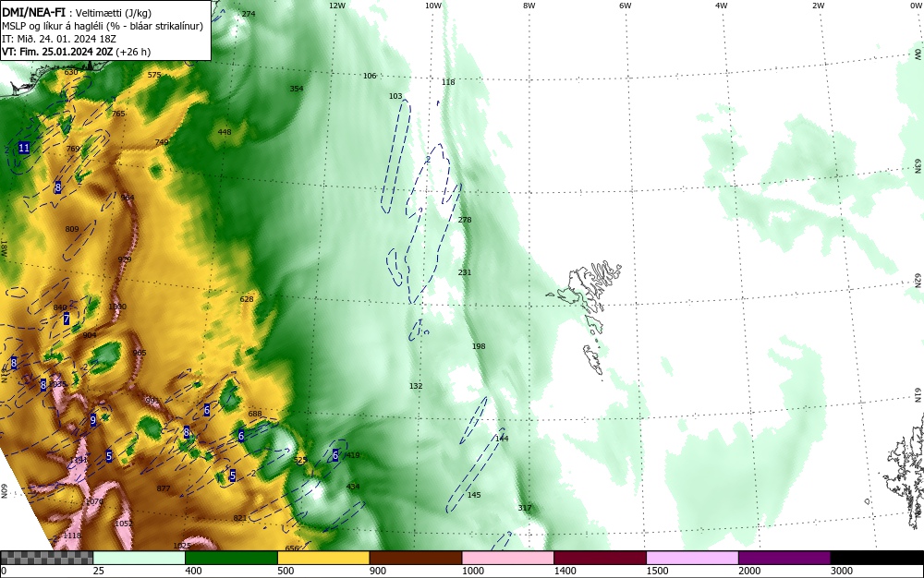Click the dark purple 2000–3000 legend swatch
The height and width of the screenshot is (578, 924).
pyautogui.click(x=784, y=558)
